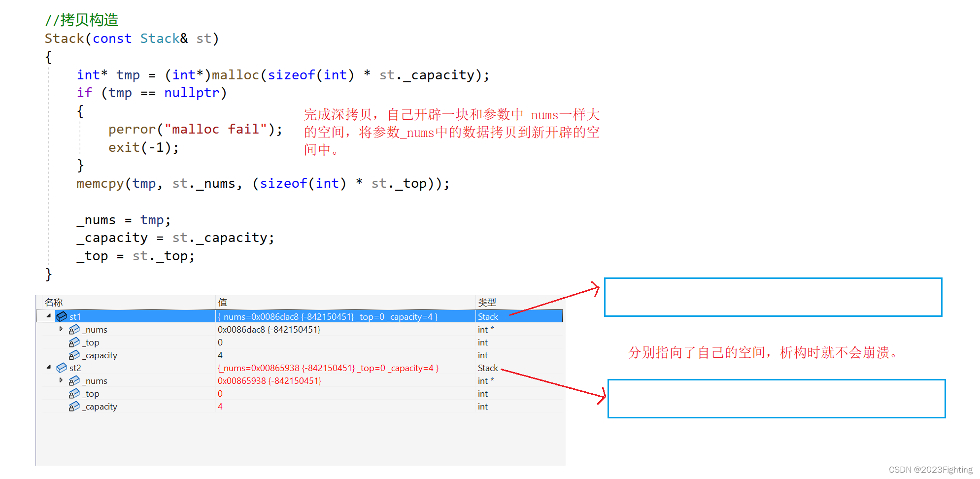Click the //拷贝构造 comment line
The height and width of the screenshot is (479, 980).
(x=82, y=20)
